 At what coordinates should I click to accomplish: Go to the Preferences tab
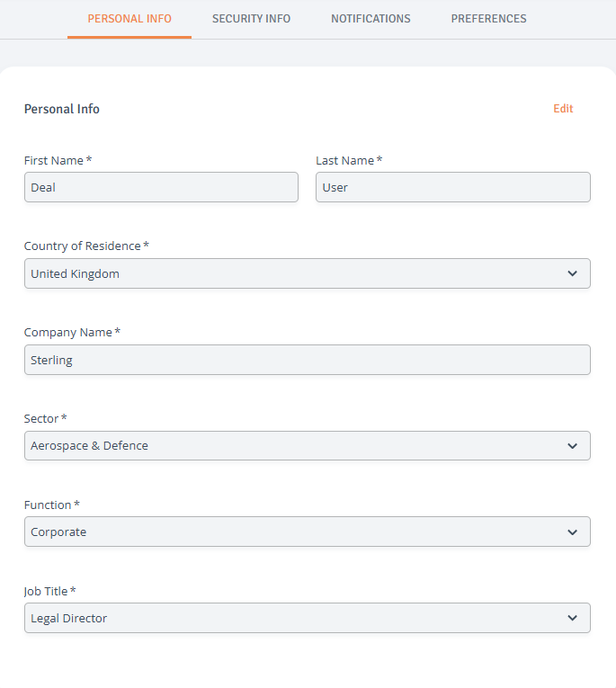pyautogui.click(x=489, y=18)
